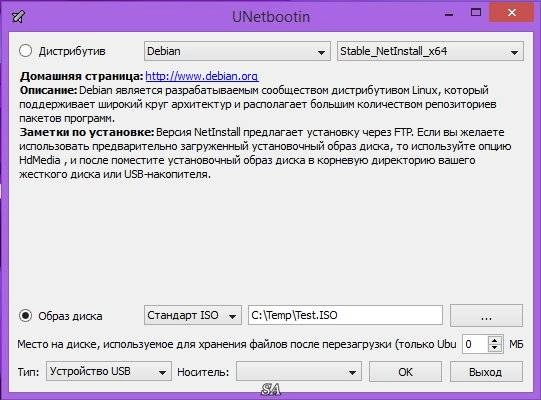Click the 'Место на диске' persistence label text
This screenshot has width=541, height=400.
pos(237,344)
